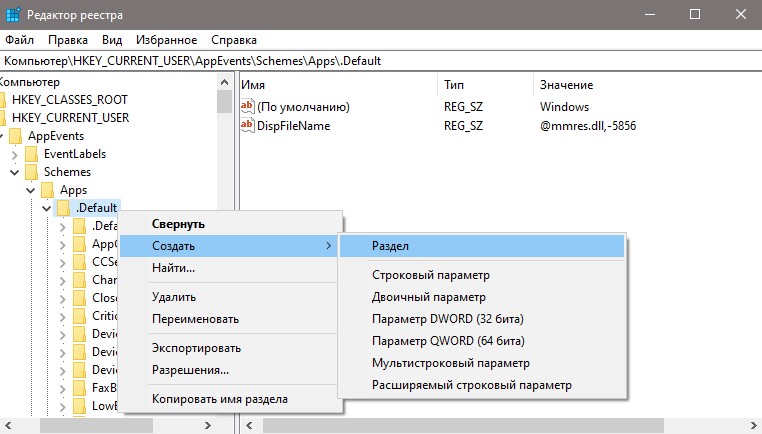Open the Файл menu

19,40
